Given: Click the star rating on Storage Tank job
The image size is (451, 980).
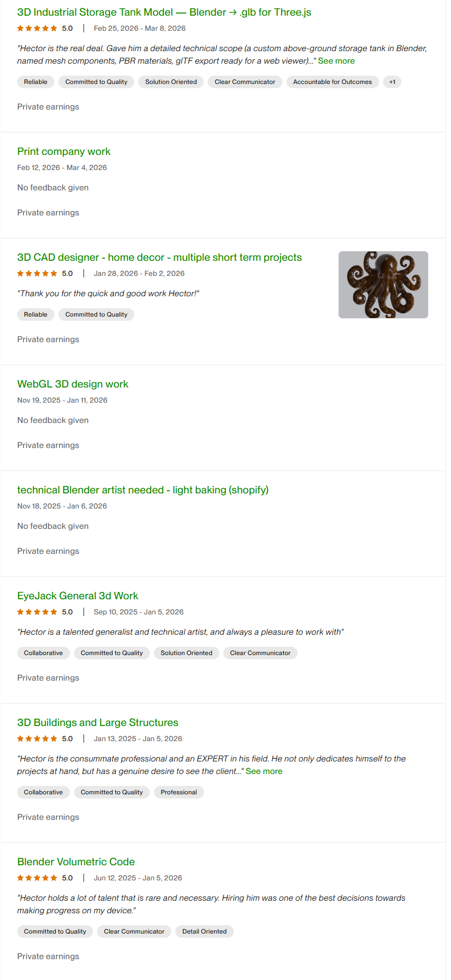Looking at the screenshot, I should 37,28.
